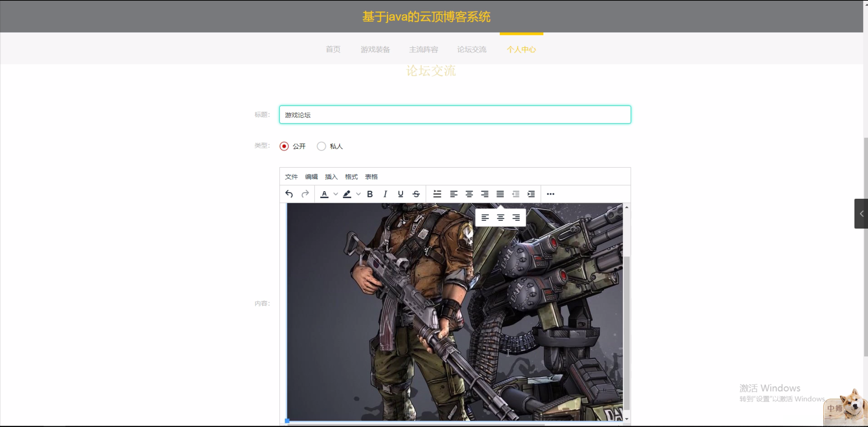This screenshot has width=868, height=427.
Task: Expand the text color dropdown arrow
Action: [336, 194]
